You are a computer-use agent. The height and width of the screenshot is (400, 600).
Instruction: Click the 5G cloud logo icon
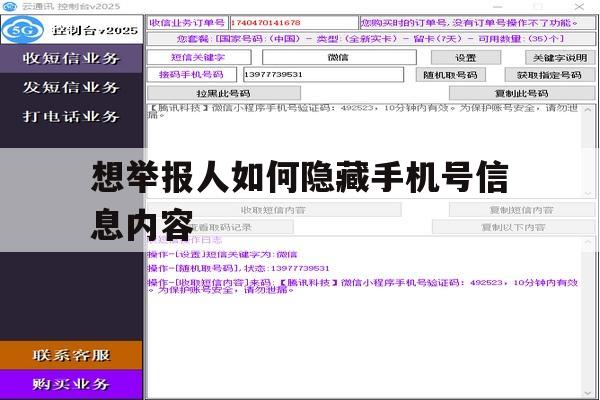pyautogui.click(x=23, y=29)
